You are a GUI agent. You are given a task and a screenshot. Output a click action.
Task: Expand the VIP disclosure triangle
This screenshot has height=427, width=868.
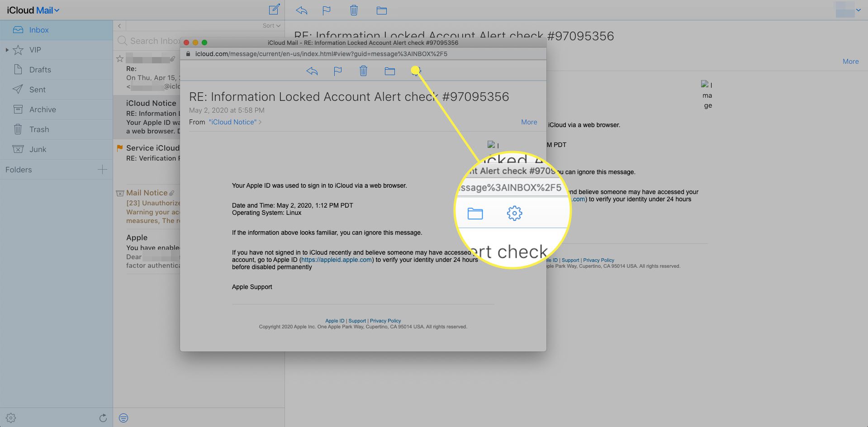(7, 50)
